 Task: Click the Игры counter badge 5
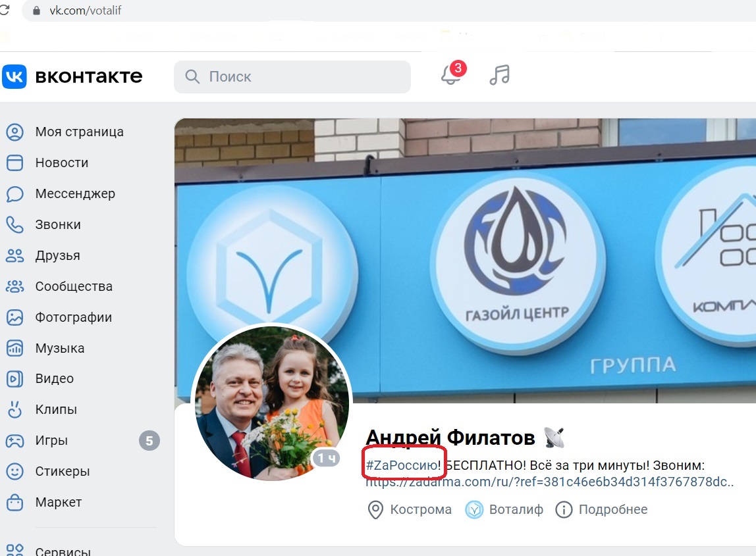pyautogui.click(x=149, y=440)
